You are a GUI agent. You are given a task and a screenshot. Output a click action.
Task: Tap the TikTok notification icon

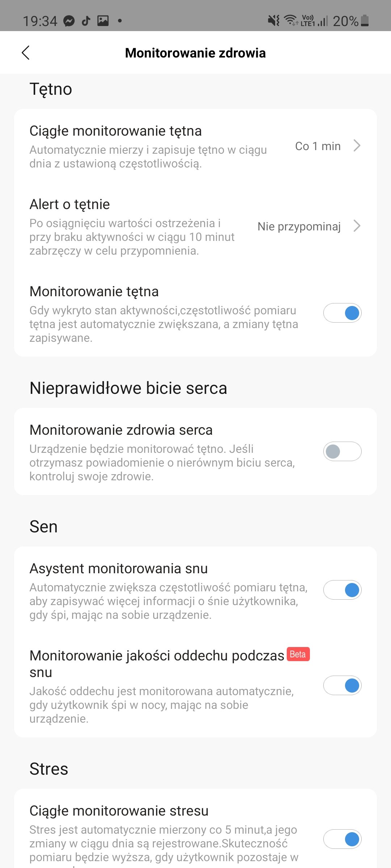click(86, 21)
